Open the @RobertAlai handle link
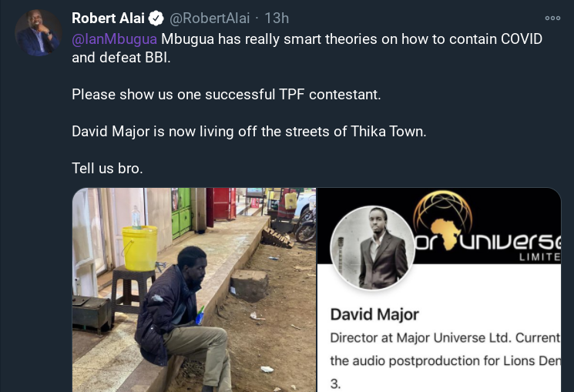 coord(210,18)
